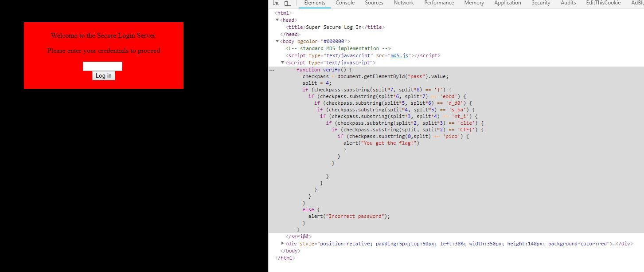
Task: Open the Console tab
Action: click(x=345, y=3)
